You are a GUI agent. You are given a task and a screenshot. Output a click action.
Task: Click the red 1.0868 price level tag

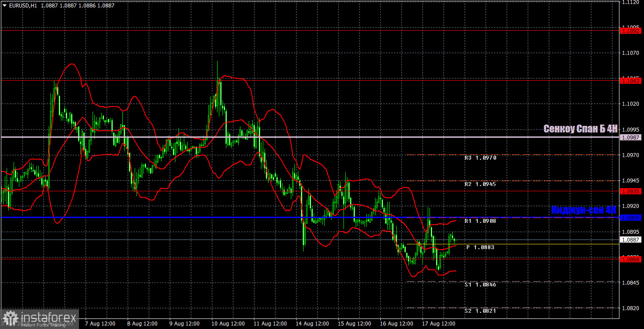point(631,259)
